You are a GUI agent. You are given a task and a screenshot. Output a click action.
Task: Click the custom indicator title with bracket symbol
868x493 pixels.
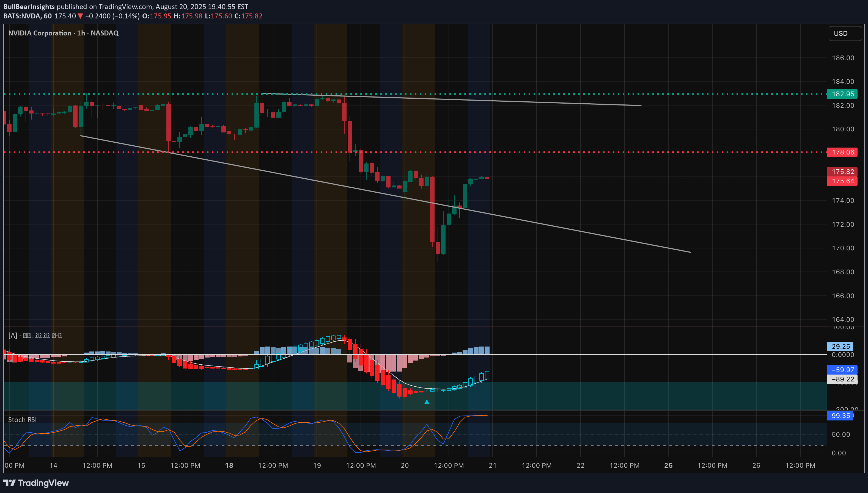tap(35, 335)
